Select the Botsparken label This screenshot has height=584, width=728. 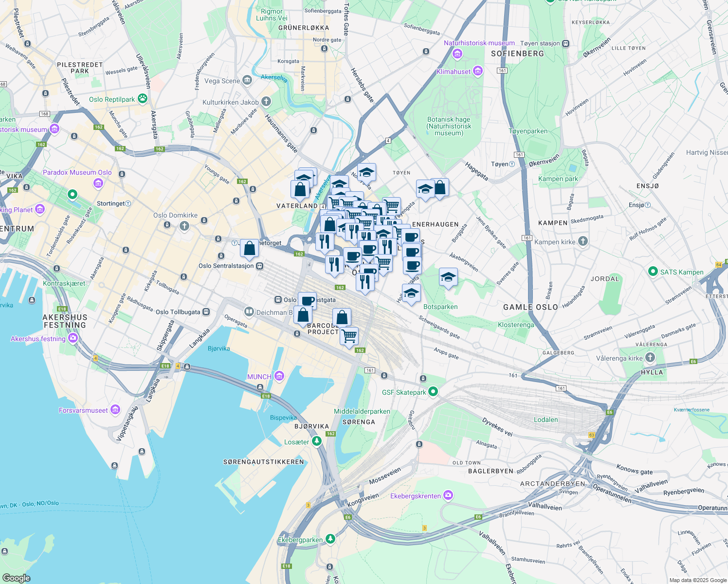440,307
